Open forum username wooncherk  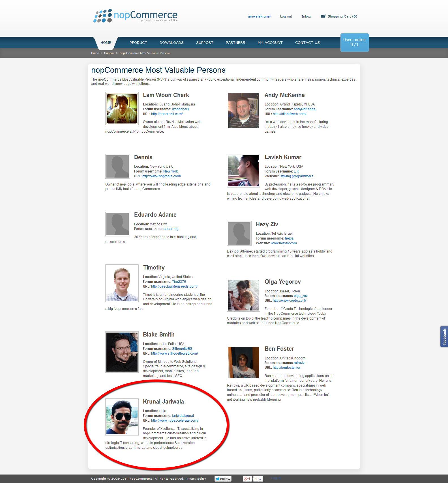[181, 109]
